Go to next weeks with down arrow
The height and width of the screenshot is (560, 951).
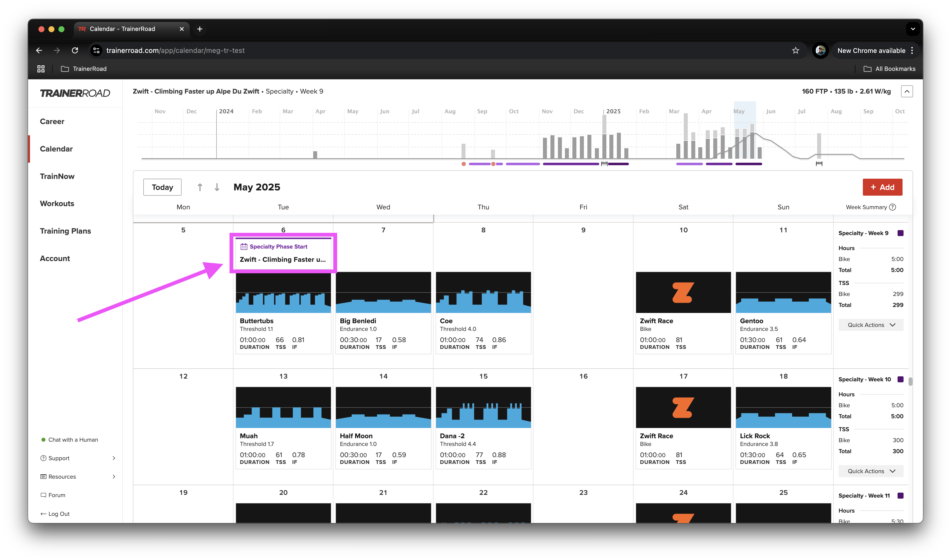tap(217, 187)
